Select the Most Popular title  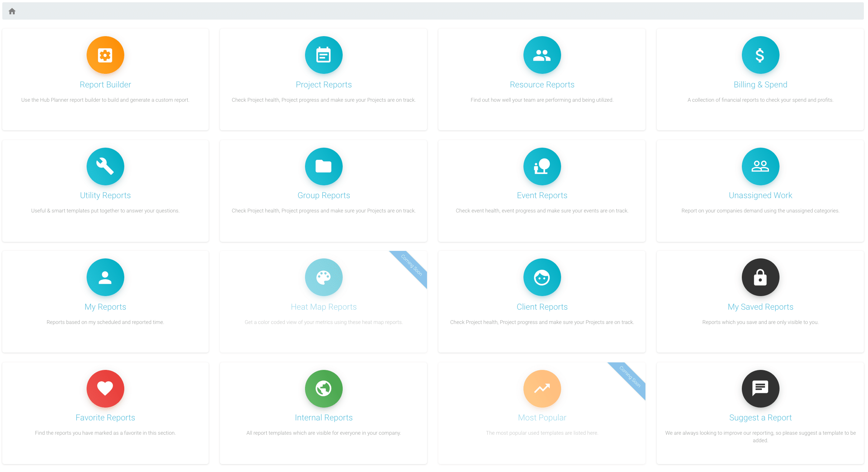click(542, 418)
